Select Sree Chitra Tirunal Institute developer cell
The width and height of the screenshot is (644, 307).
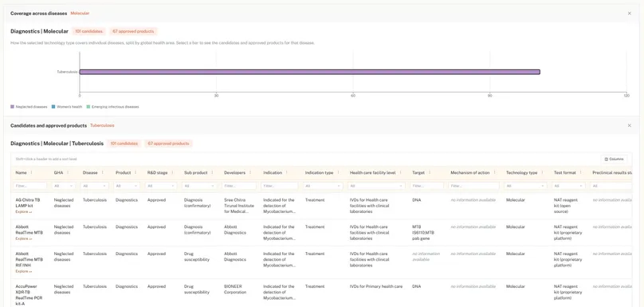click(x=238, y=206)
